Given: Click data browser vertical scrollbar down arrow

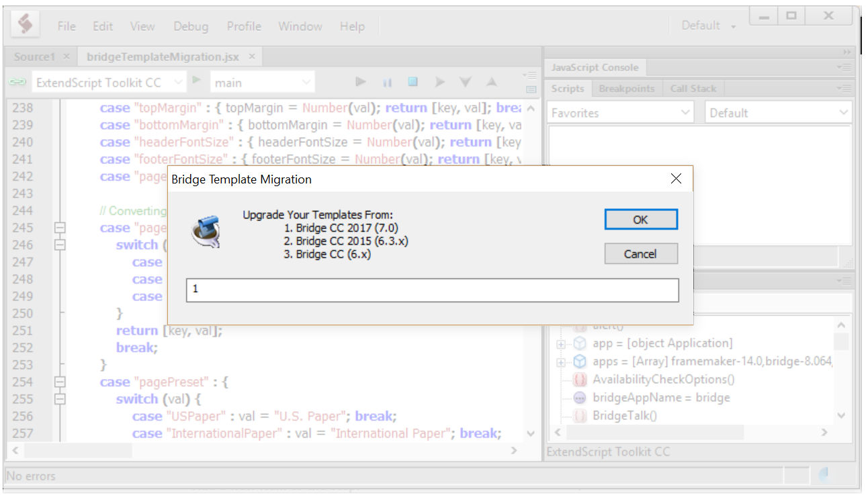Looking at the screenshot, I should tap(842, 416).
